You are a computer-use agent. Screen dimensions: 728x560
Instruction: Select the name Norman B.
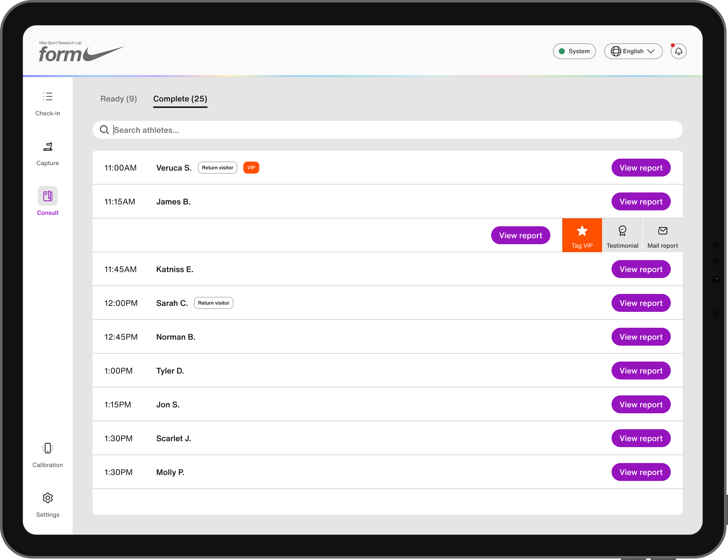pyautogui.click(x=176, y=337)
